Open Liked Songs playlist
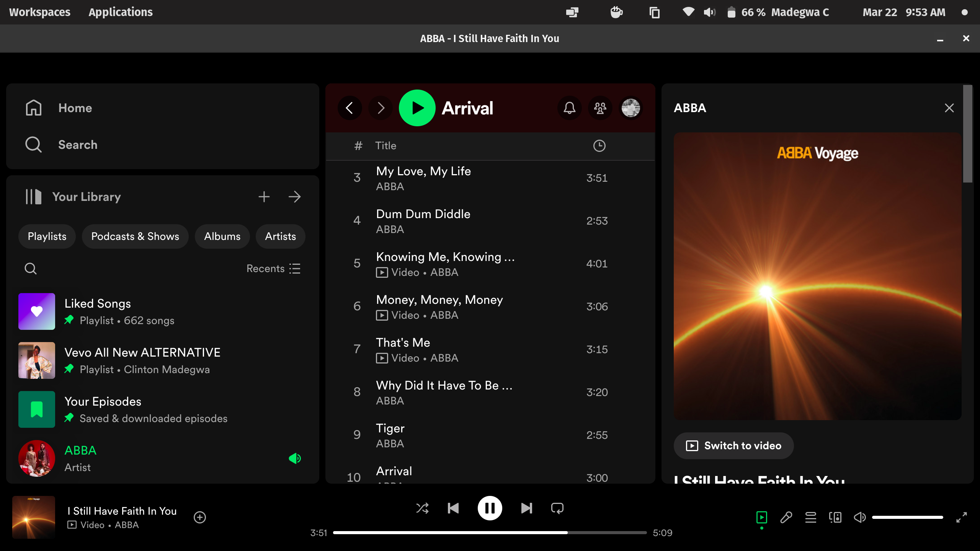The width and height of the screenshot is (980, 551). tap(162, 311)
